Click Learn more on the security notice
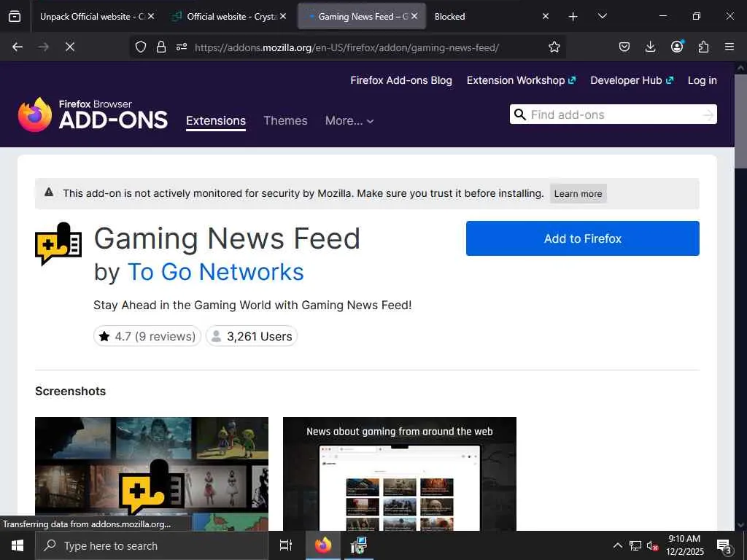Viewport: 747px width, 560px height. click(578, 194)
